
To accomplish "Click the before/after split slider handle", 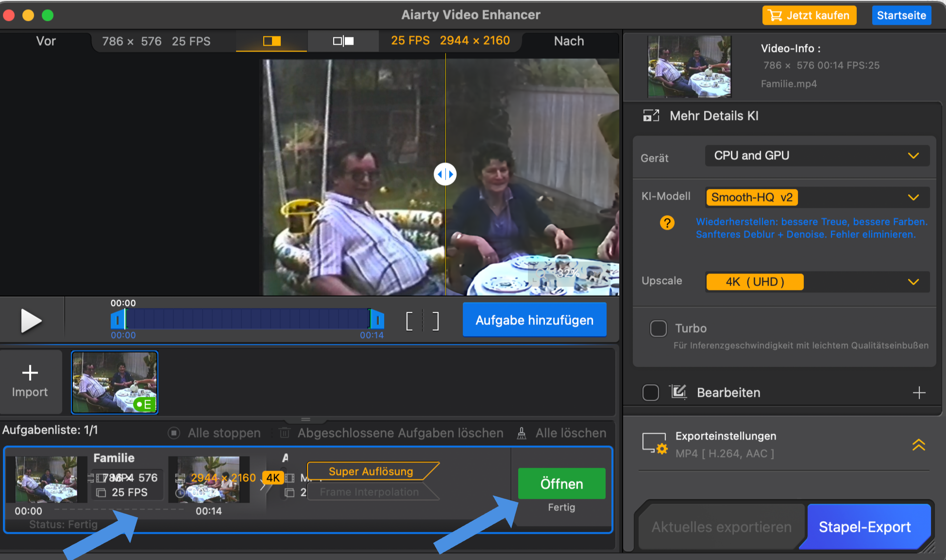I will coord(445,174).
